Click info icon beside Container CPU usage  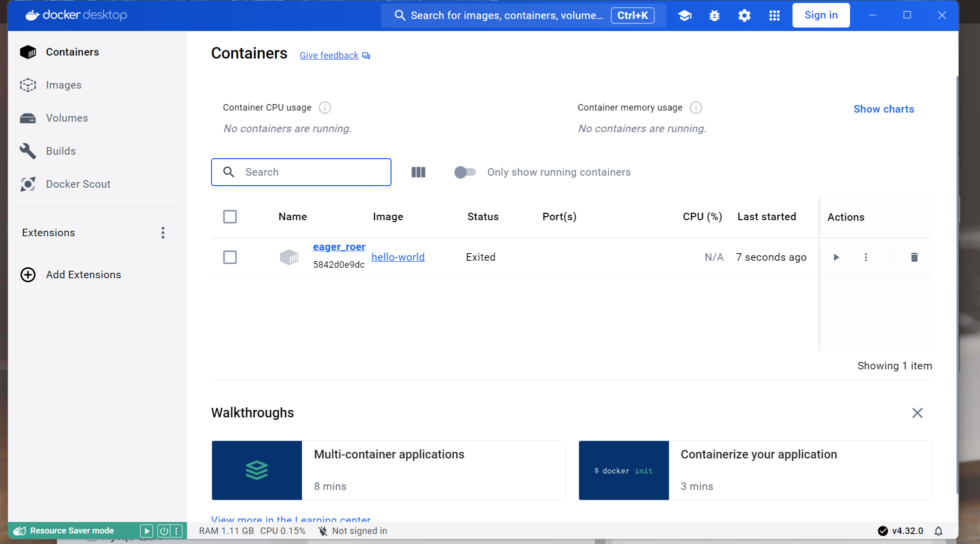tap(325, 108)
